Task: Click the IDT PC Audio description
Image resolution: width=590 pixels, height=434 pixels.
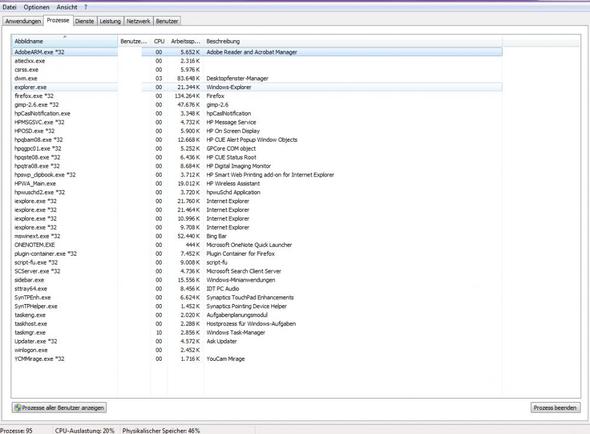Action: tap(223, 289)
